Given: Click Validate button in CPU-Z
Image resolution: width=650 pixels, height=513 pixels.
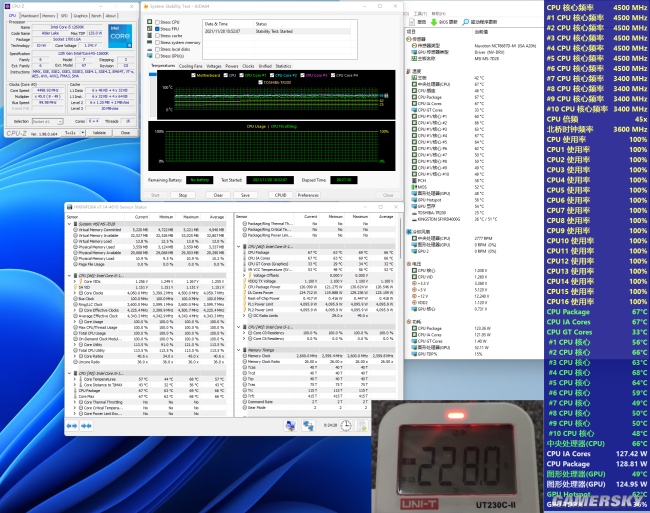Looking at the screenshot, I should point(99,133).
